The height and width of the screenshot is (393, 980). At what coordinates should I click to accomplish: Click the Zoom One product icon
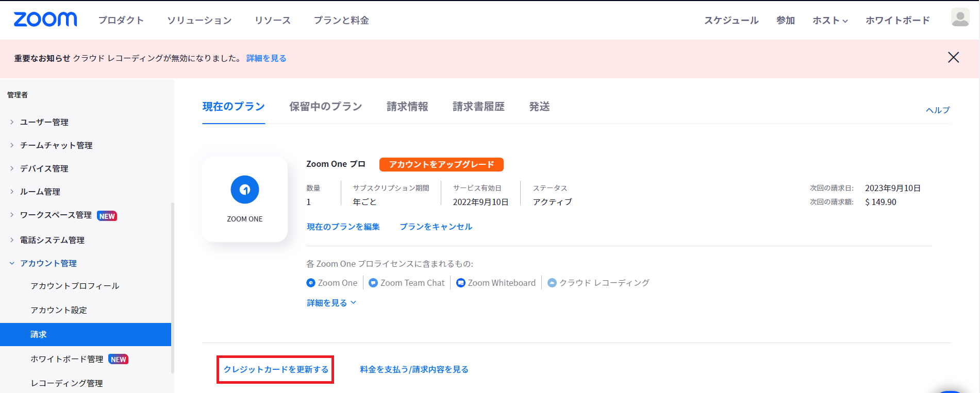(x=245, y=190)
